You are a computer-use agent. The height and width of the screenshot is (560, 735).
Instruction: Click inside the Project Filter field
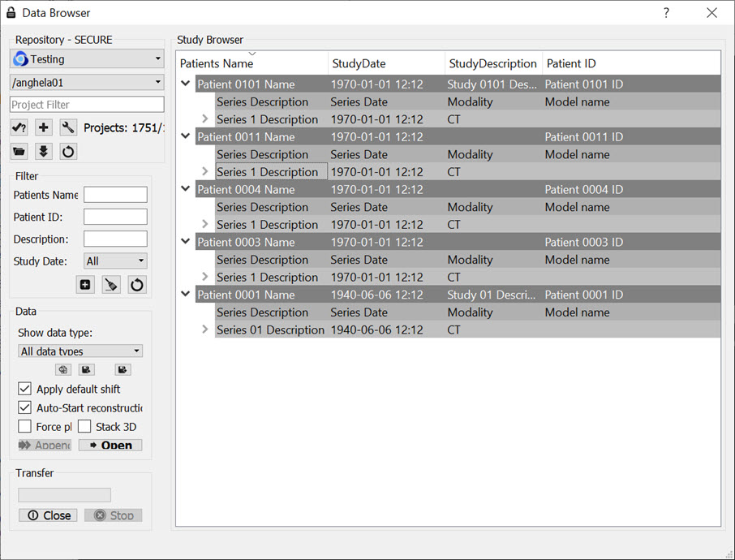click(87, 105)
